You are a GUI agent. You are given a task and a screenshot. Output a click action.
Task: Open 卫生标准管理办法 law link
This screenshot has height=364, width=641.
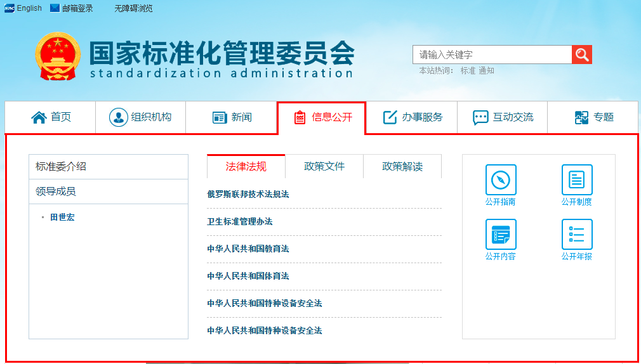(240, 222)
